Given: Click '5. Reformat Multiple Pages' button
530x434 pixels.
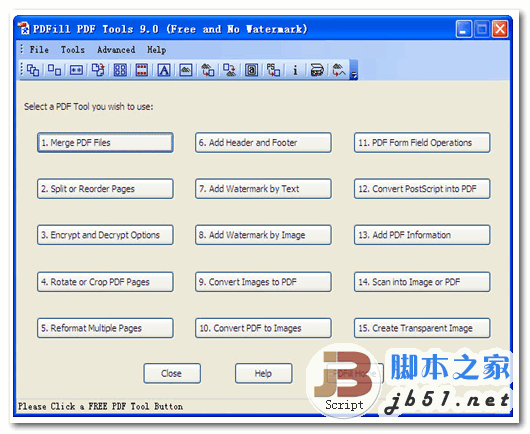Looking at the screenshot, I should (x=105, y=328).
